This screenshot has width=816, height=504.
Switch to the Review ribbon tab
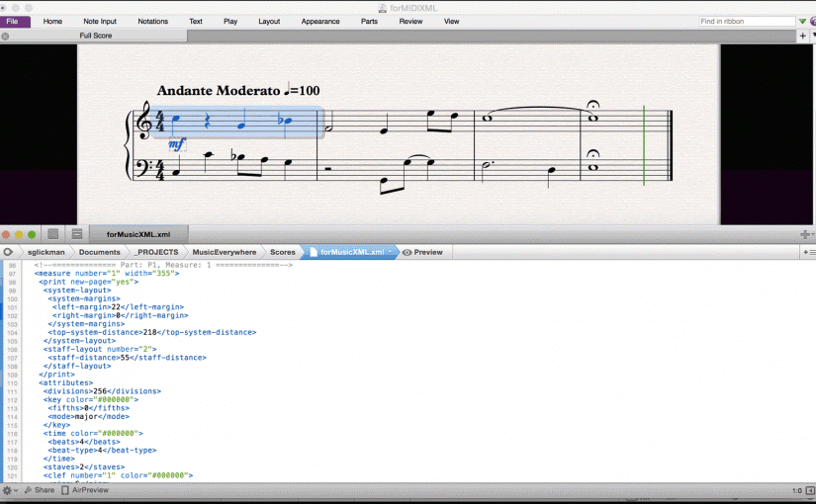(x=410, y=22)
